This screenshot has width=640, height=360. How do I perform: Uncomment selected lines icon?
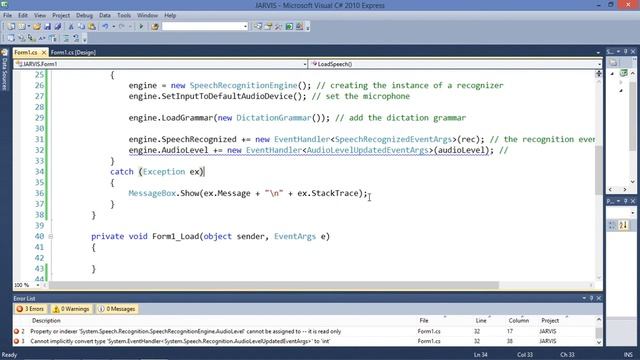click(x=76, y=38)
